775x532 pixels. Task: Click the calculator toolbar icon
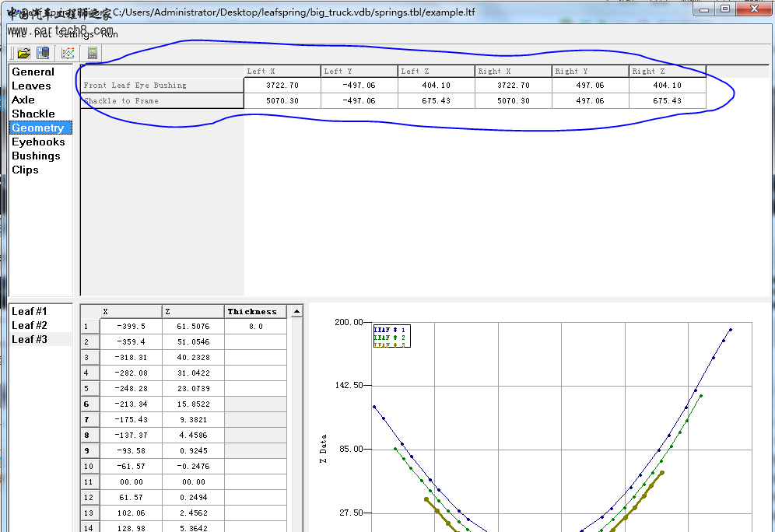[92, 53]
